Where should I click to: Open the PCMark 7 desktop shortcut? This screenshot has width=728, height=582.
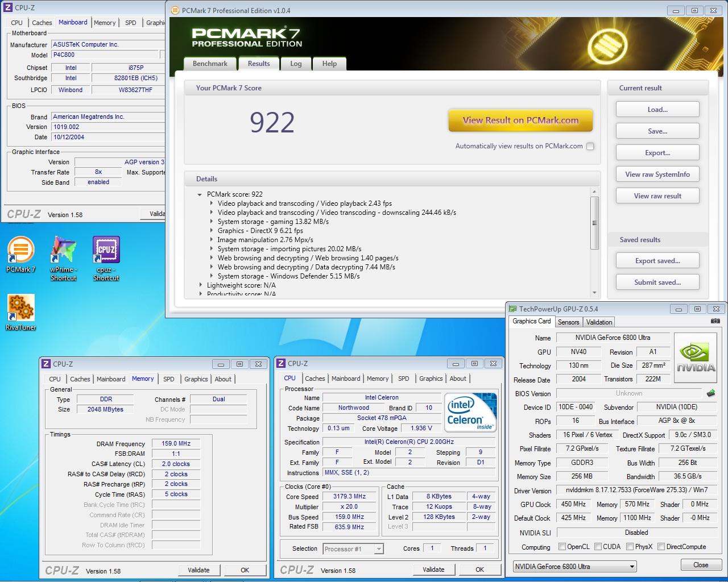point(20,255)
